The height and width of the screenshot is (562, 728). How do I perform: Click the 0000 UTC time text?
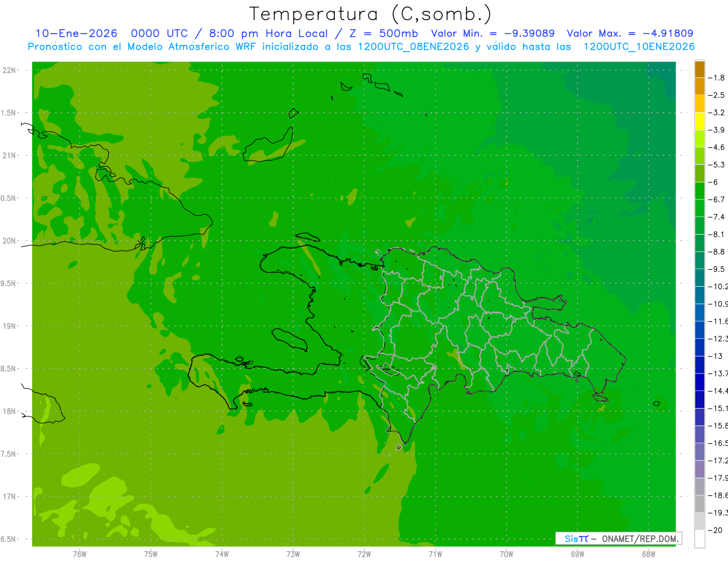click(159, 33)
